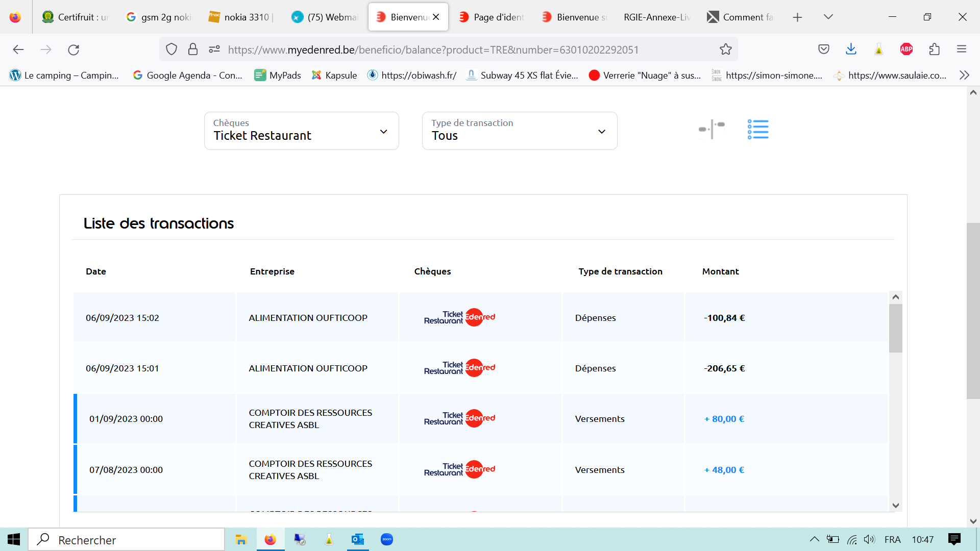Click the Windows taskbar Rechercher search box
The width and height of the screenshot is (980, 551).
127,540
